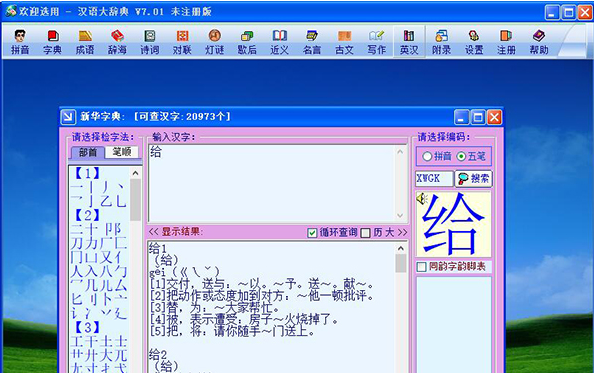594x373 pixels.
Task: Open the 灯谜 riddles section
Action: point(215,42)
